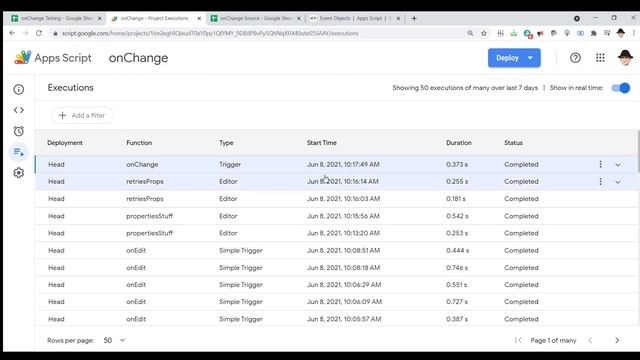Click the Deployment column header

65,143
